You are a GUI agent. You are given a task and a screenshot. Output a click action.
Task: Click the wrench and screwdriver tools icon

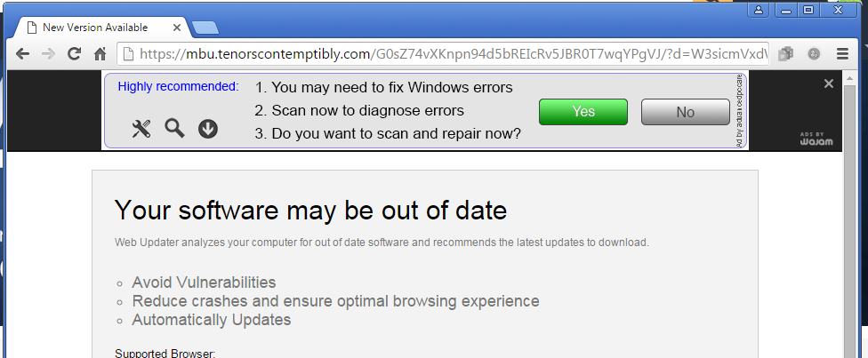(141, 130)
